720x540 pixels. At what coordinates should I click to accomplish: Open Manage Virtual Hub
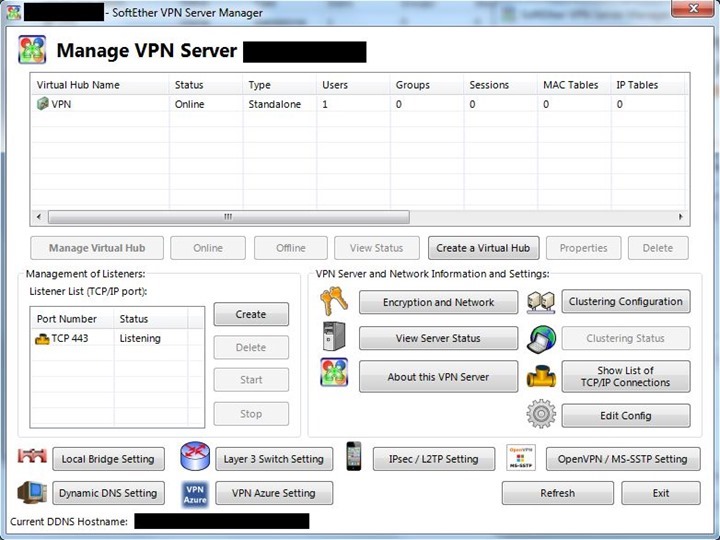[x=97, y=248]
